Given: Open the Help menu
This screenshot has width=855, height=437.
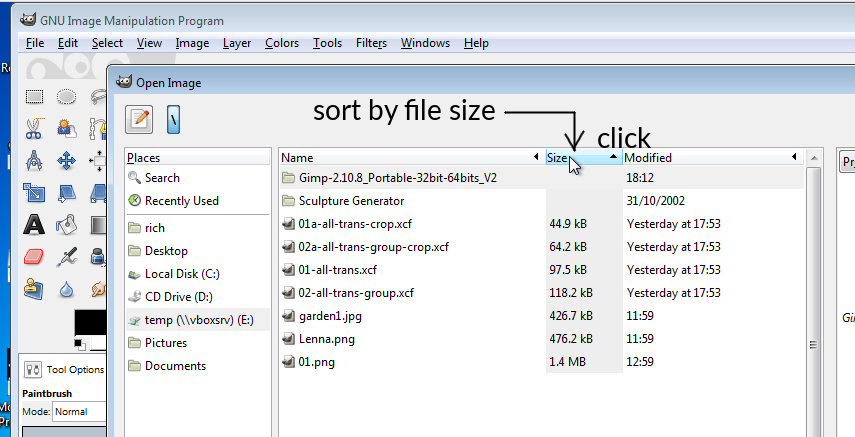Looking at the screenshot, I should pos(476,43).
